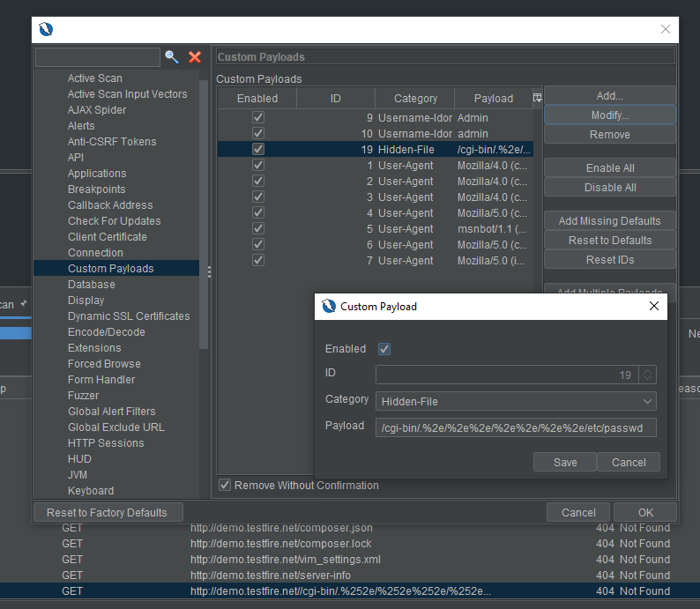Sort by the Category column header

pyautogui.click(x=415, y=98)
